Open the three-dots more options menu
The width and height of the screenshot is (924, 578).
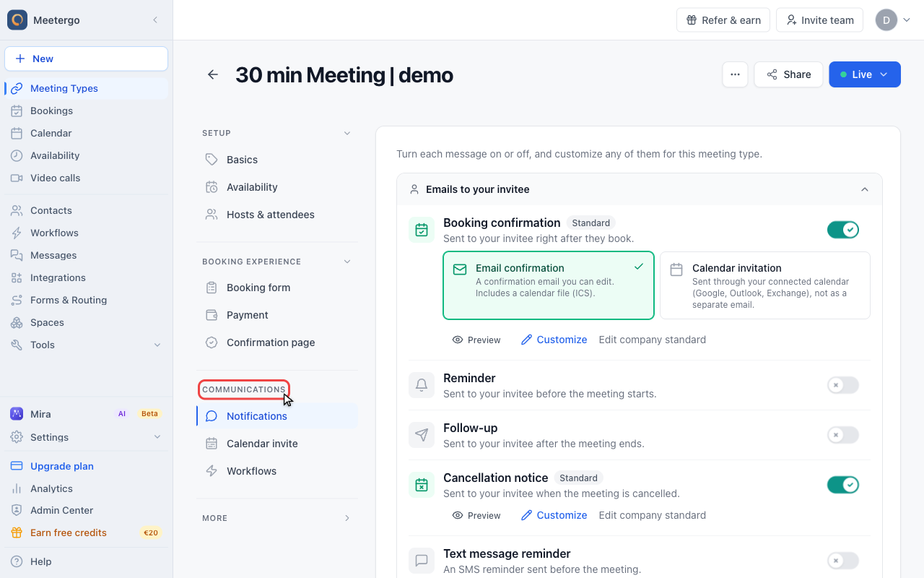coord(735,74)
